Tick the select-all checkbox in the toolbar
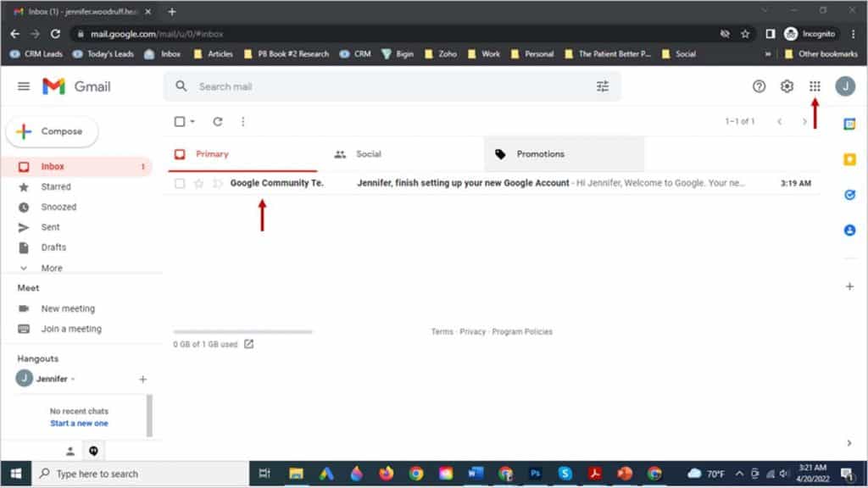 pyautogui.click(x=180, y=121)
